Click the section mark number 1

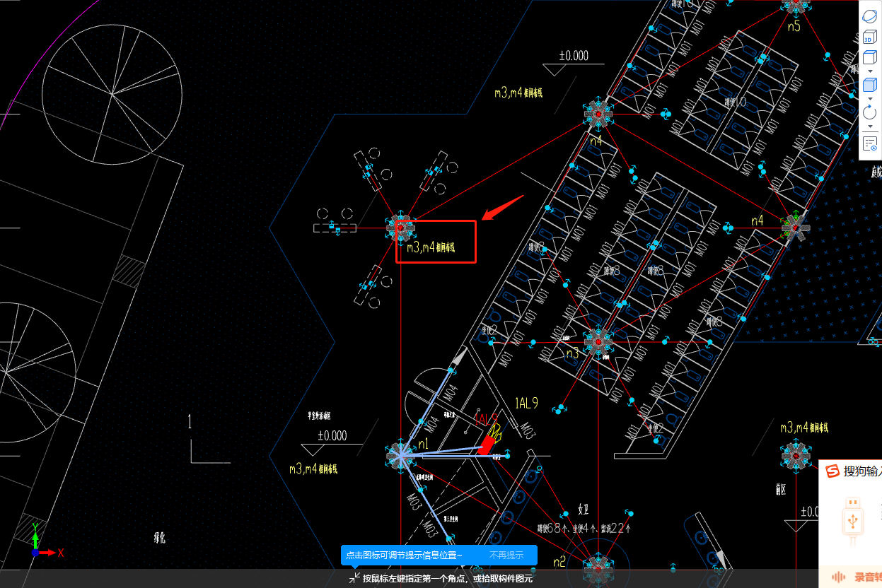pos(190,422)
